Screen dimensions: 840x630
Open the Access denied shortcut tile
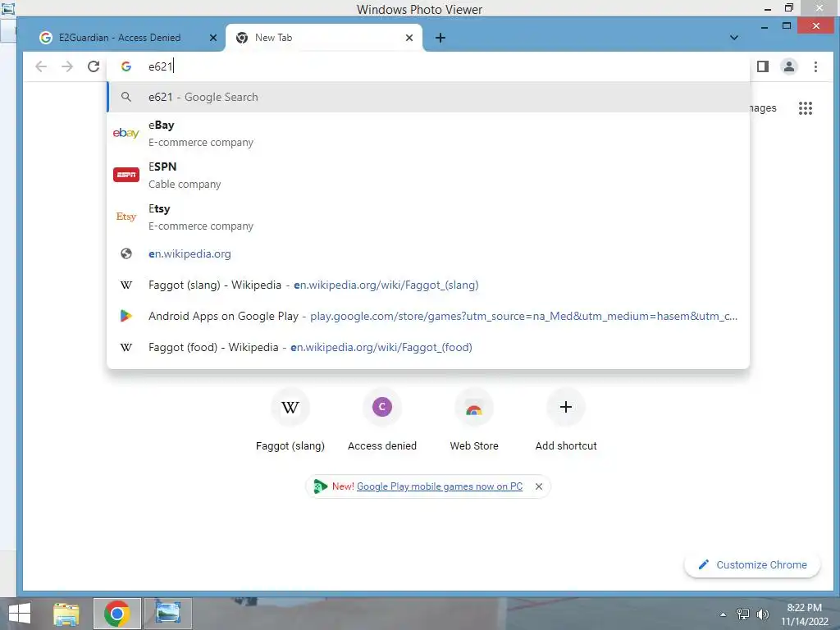point(382,420)
